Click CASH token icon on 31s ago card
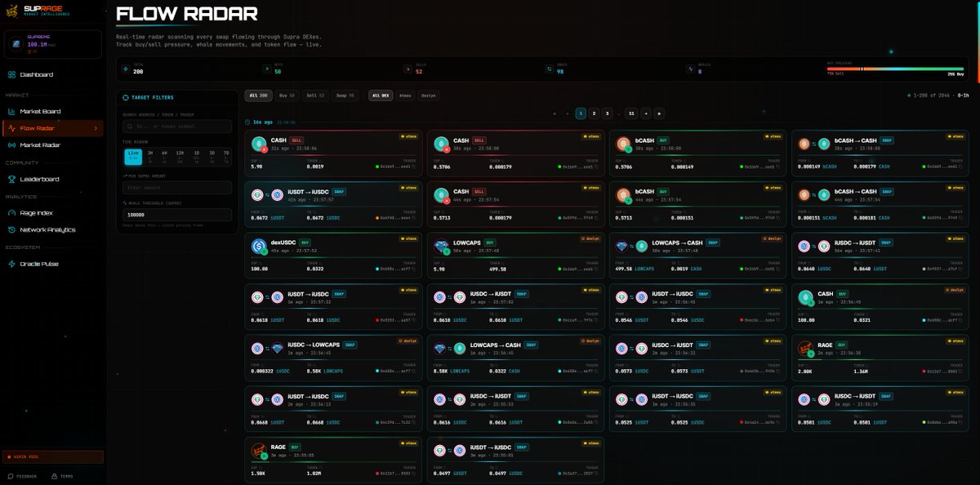 (x=258, y=144)
